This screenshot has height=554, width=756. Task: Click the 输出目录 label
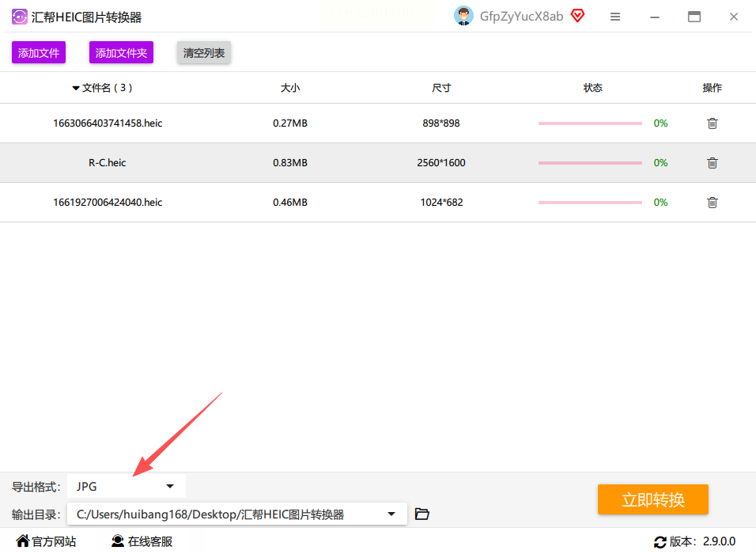tap(36, 515)
